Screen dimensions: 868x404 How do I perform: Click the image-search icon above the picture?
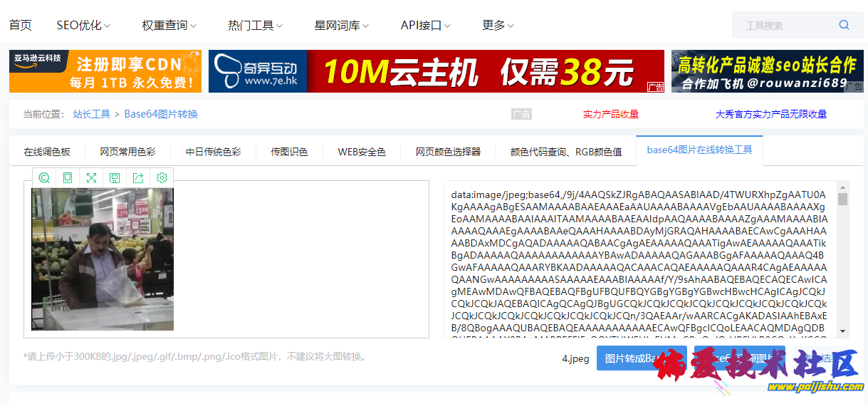tap(44, 177)
